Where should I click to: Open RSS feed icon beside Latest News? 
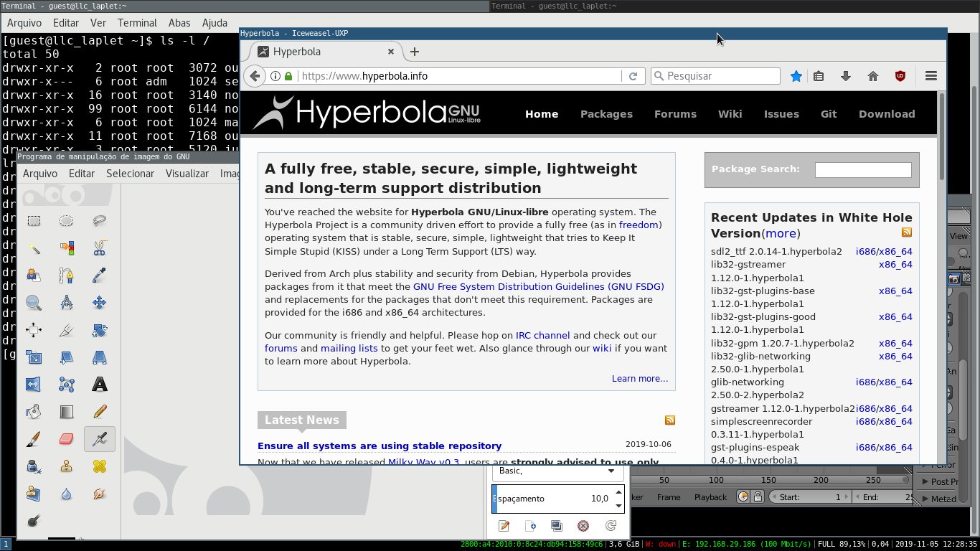(670, 420)
